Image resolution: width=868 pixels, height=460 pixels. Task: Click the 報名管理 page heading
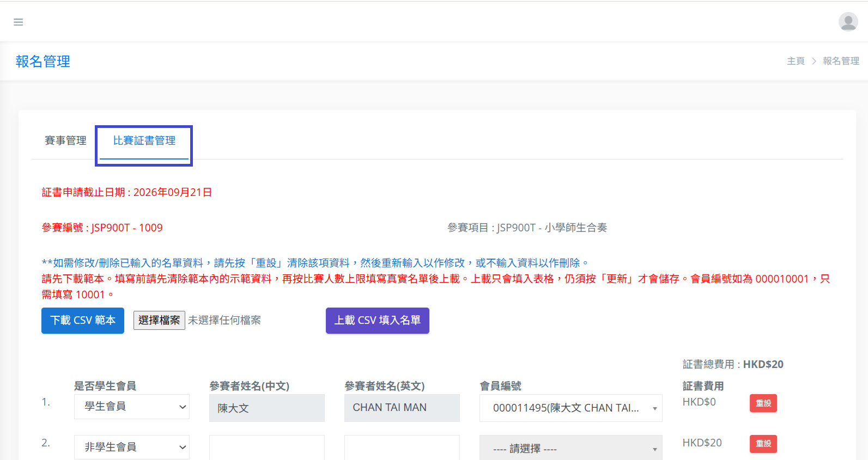[43, 62]
